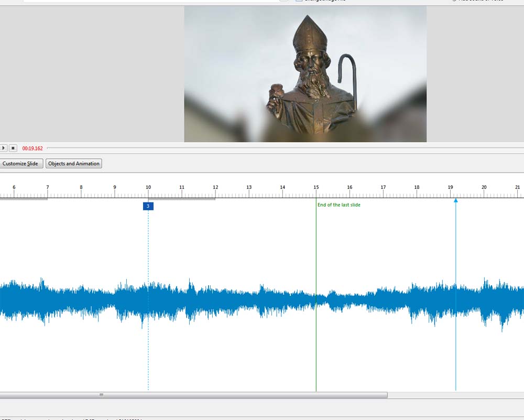Click the bishop statue preview image

point(305,74)
